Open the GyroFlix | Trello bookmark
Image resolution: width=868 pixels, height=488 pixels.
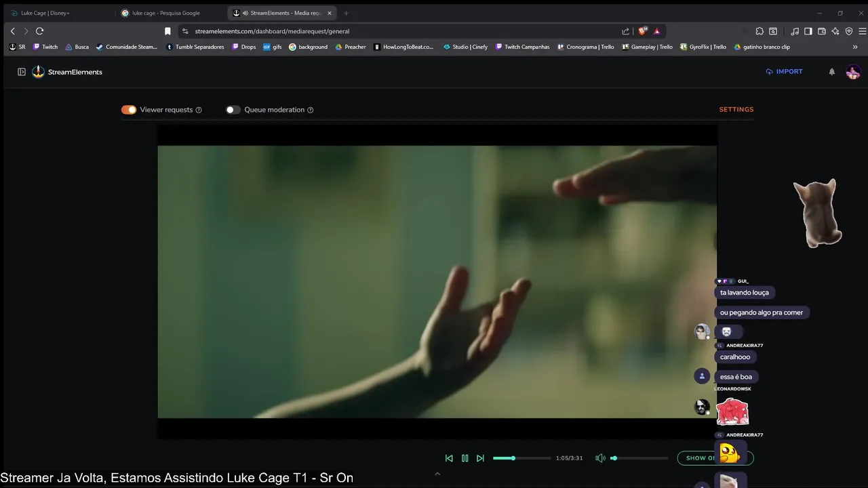[x=703, y=47]
